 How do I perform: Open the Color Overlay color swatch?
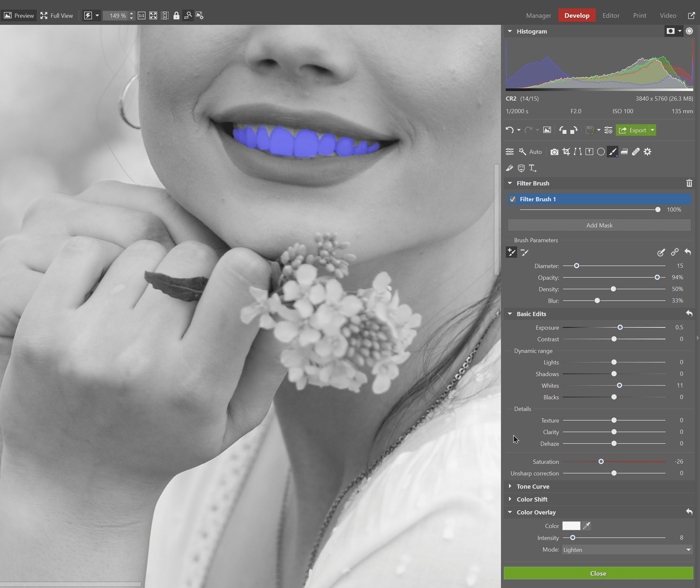[x=571, y=526]
